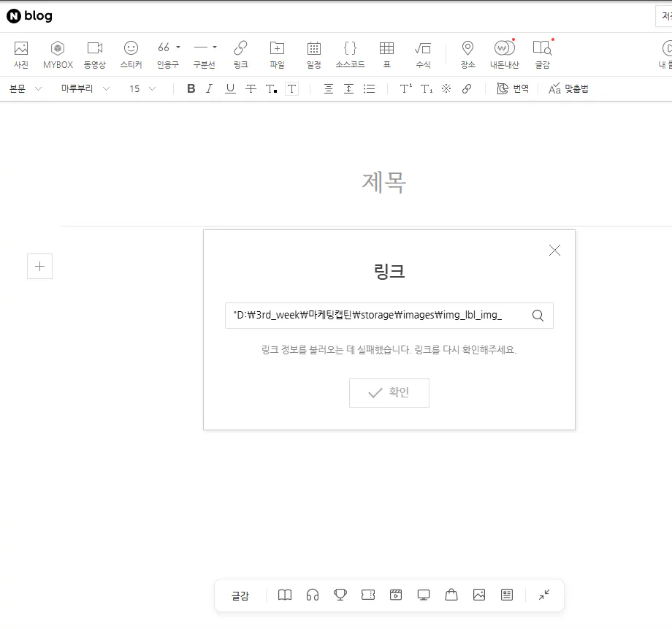672x629 pixels.
Task: Toggle italic text formatting
Action: pos(210,89)
